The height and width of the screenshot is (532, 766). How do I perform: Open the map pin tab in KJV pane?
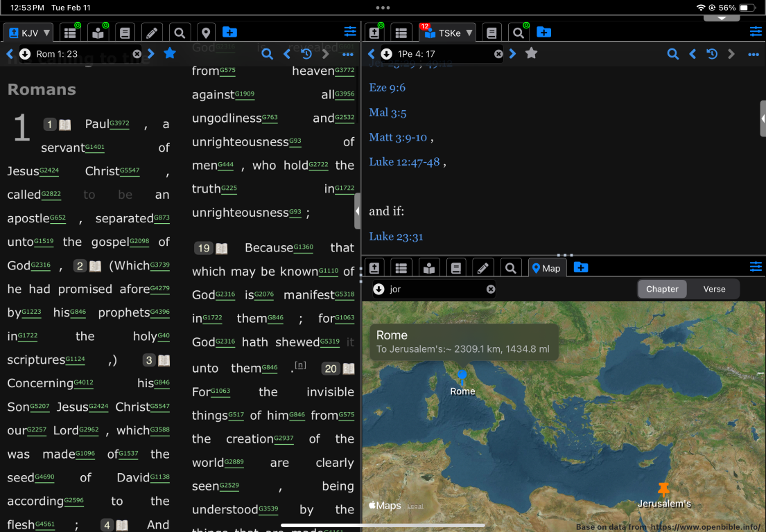tap(205, 33)
